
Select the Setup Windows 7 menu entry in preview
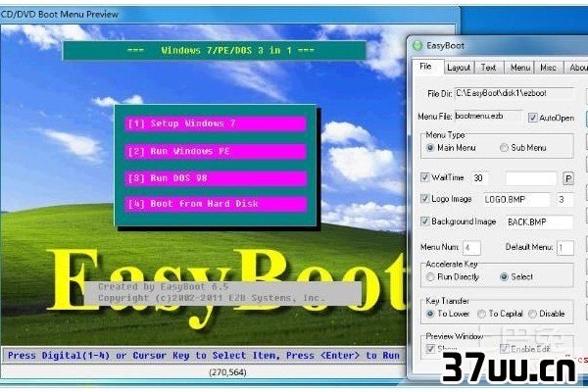216,123
